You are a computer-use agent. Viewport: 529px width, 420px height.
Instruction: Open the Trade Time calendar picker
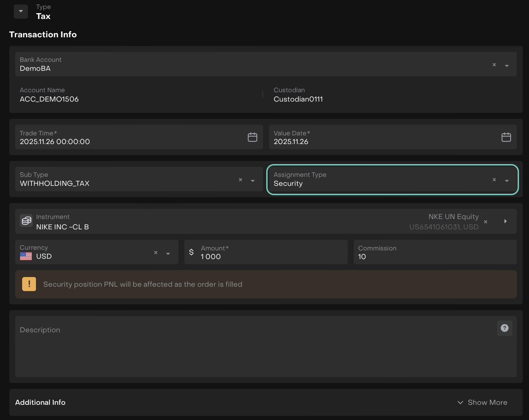point(252,137)
